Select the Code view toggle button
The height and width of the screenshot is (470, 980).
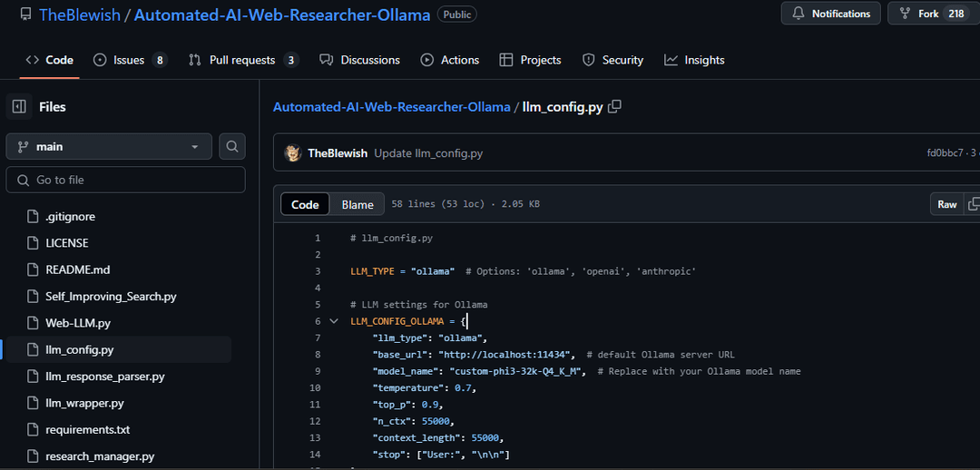coord(305,204)
